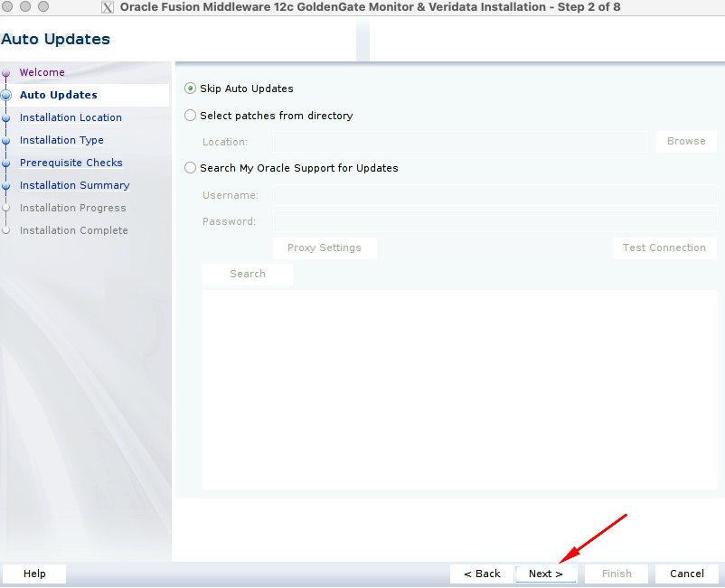Image resolution: width=725 pixels, height=588 pixels.
Task: Open the Help dialog
Action: pyautogui.click(x=34, y=574)
